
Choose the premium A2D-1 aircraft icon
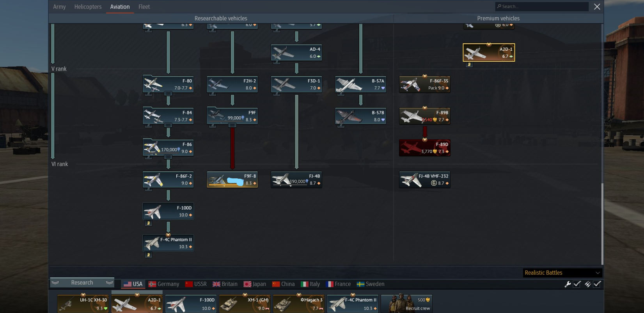[x=489, y=52]
